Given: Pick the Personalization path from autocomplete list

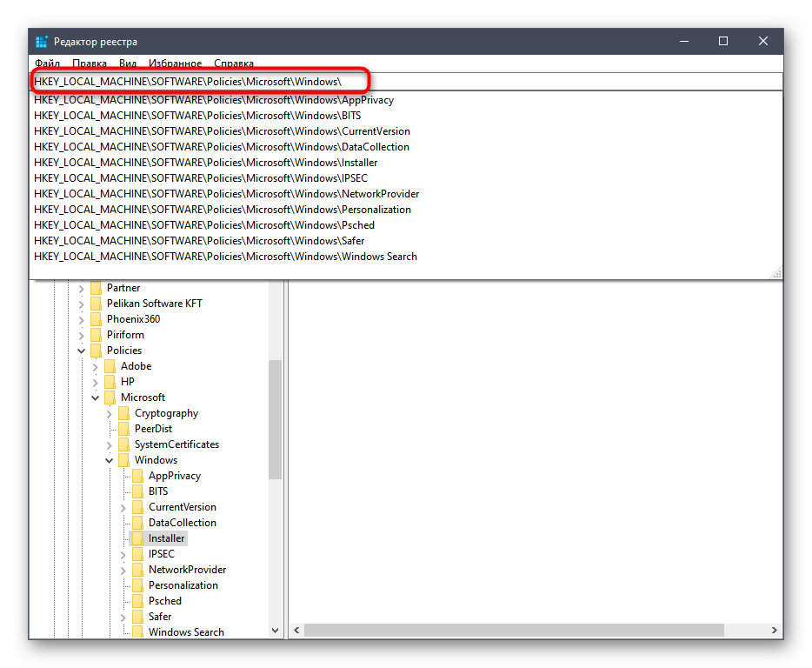Looking at the screenshot, I should [222, 210].
